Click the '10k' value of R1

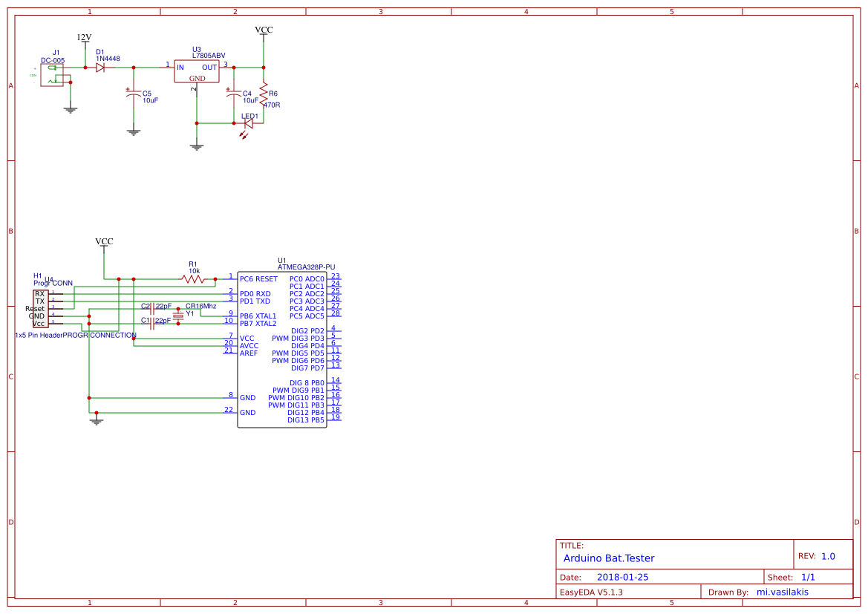195,271
